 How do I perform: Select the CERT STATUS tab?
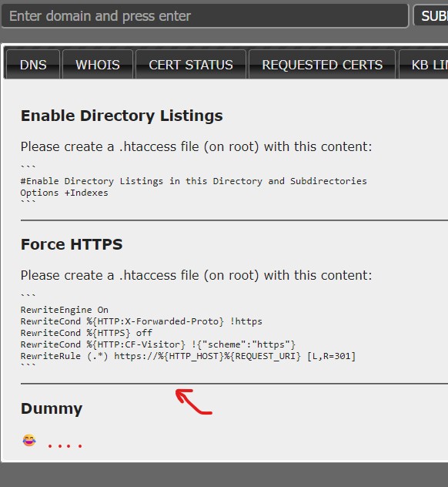(x=191, y=65)
